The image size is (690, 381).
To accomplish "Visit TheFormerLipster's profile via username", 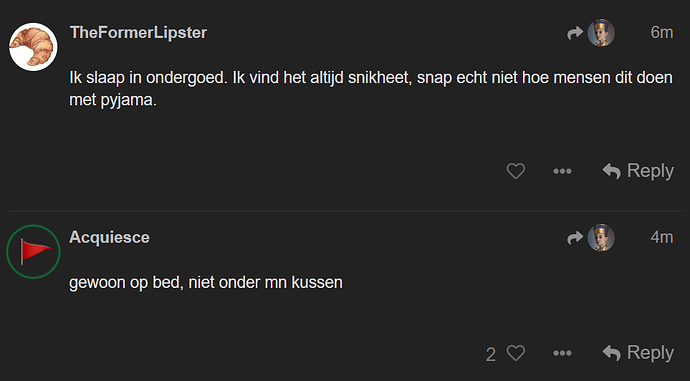I will pos(138,33).
